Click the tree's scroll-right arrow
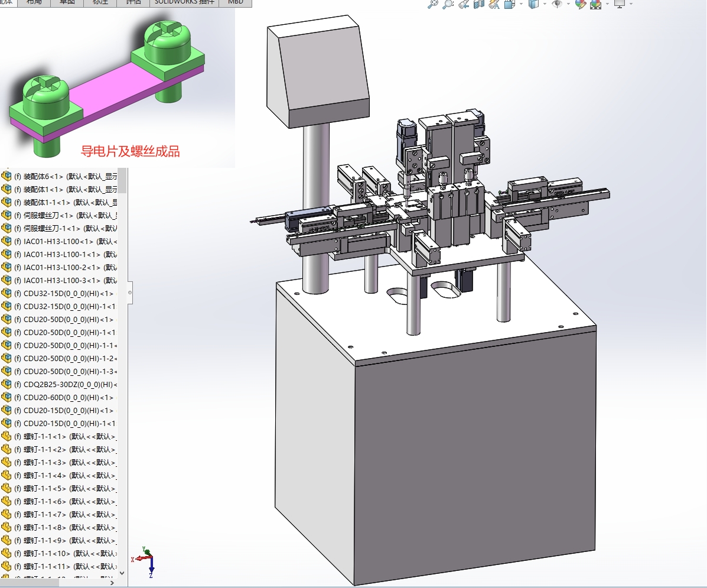Image resolution: width=707 pixels, height=588 pixels. tap(112, 583)
